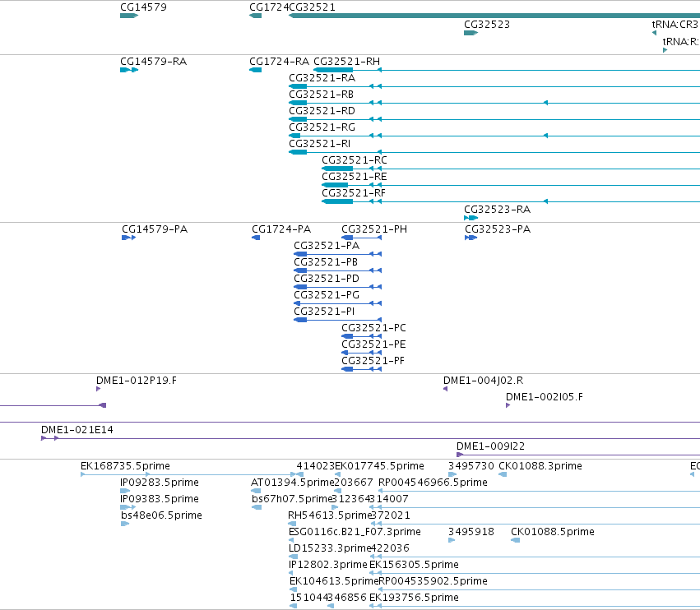Select the CG32521-PF protein label
Viewport: 700px width, 610px height.
click(373, 361)
